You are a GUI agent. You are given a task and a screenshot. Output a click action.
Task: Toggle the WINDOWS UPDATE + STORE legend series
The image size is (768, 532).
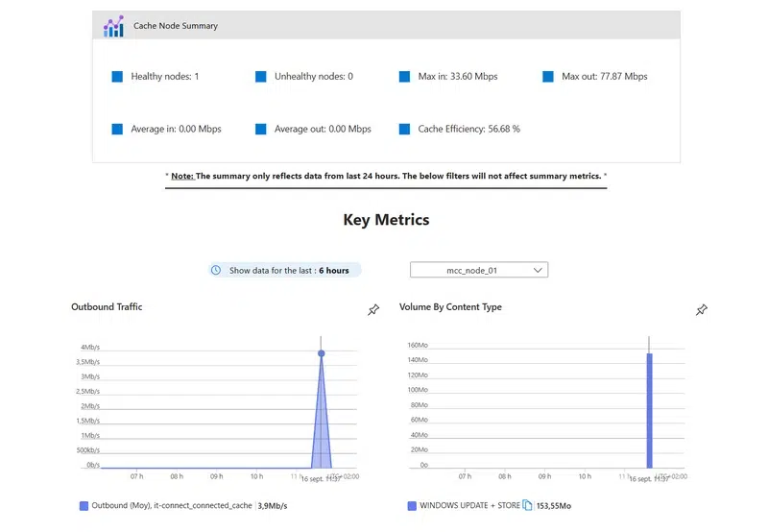click(x=468, y=505)
